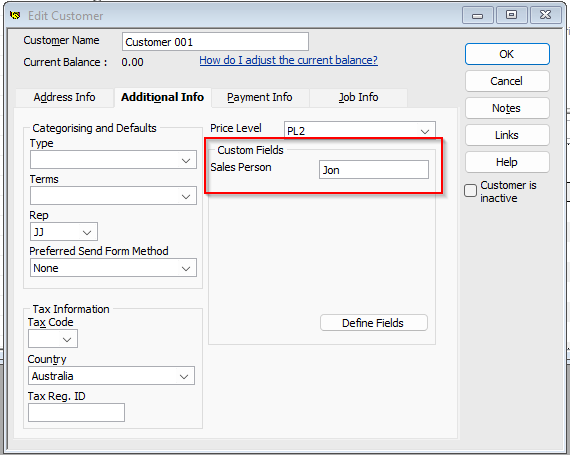The height and width of the screenshot is (455, 570).
Task: Go to the Job Info tab
Action: click(x=358, y=97)
